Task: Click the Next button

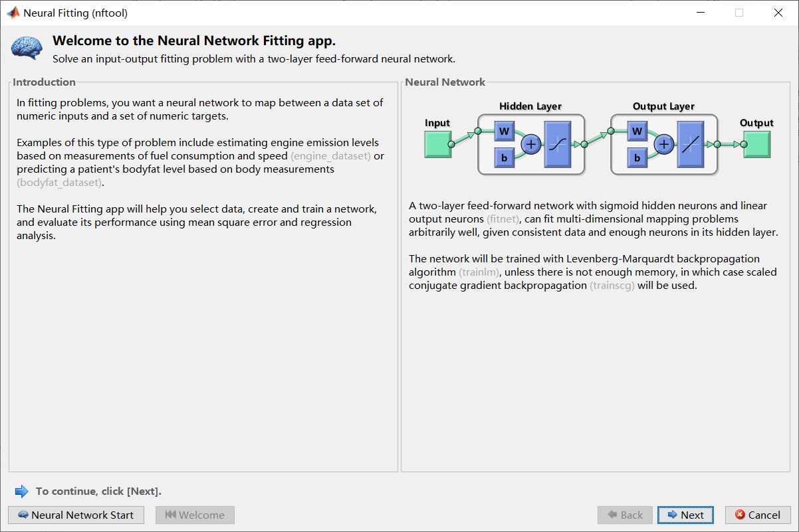Action: [685, 515]
